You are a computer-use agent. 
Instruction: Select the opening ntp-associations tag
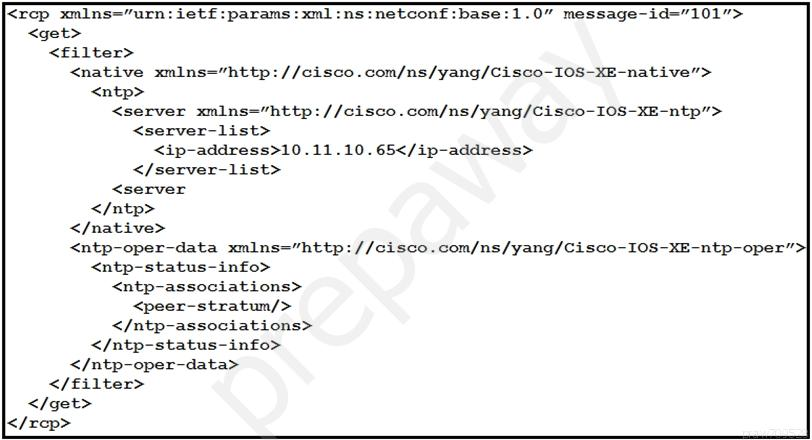(207, 287)
